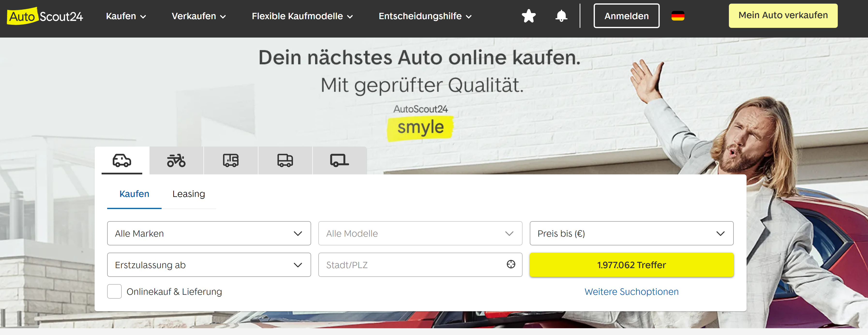
Task: Select the trailer vehicle type tab
Action: point(340,161)
